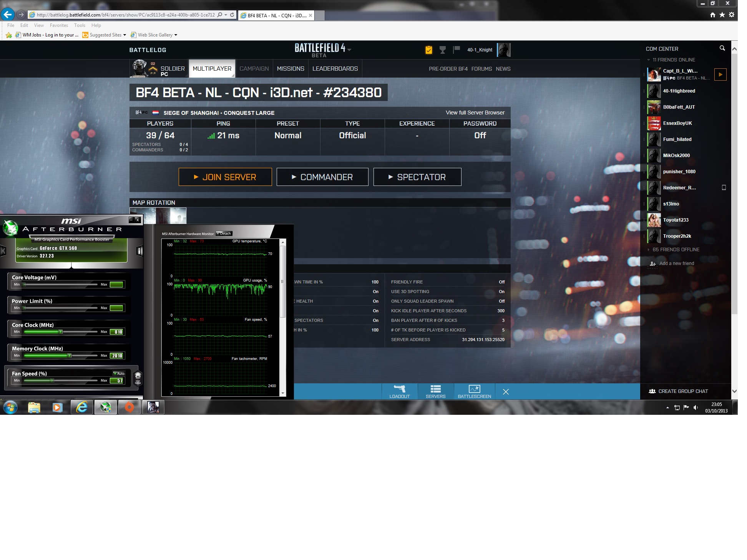The width and height of the screenshot is (747, 560).
Task: Close the bottom game bar
Action: [506, 392]
